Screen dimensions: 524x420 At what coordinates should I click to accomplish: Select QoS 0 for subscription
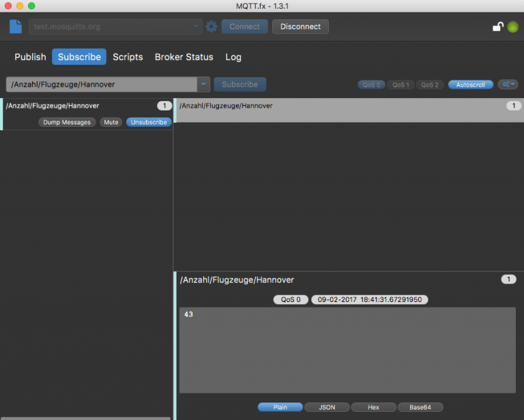click(x=371, y=85)
